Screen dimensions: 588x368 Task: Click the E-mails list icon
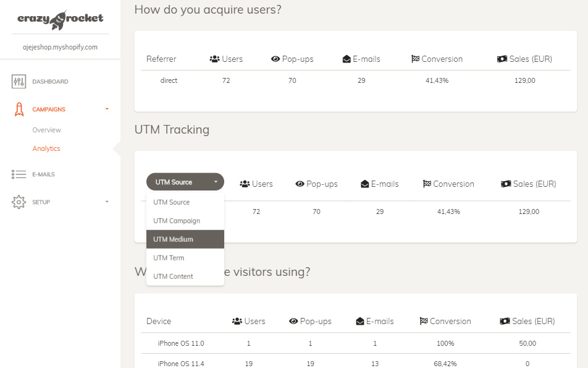tap(19, 174)
